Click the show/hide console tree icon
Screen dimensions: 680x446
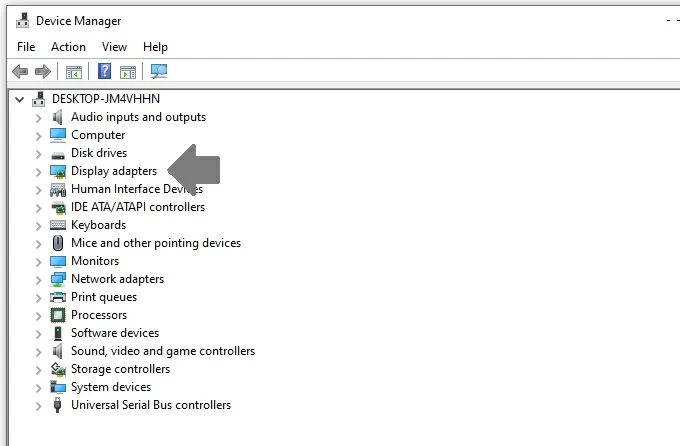tap(73, 72)
